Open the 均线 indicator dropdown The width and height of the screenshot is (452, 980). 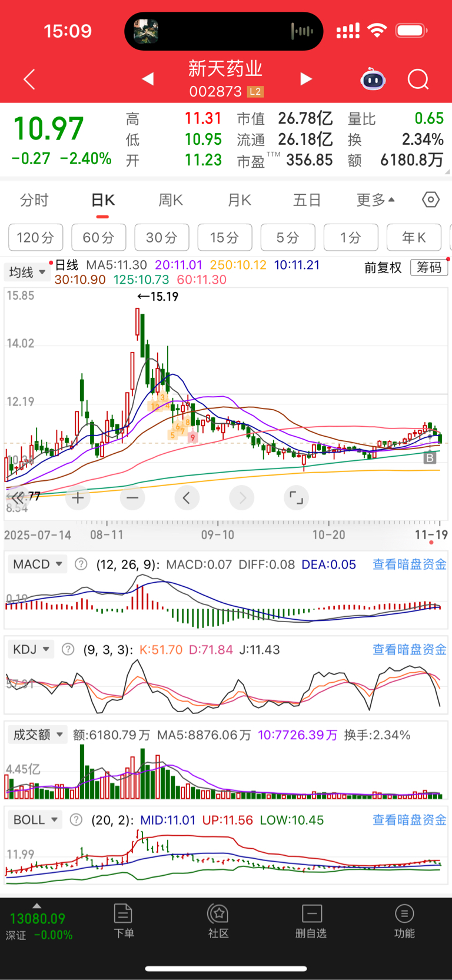[x=27, y=272]
